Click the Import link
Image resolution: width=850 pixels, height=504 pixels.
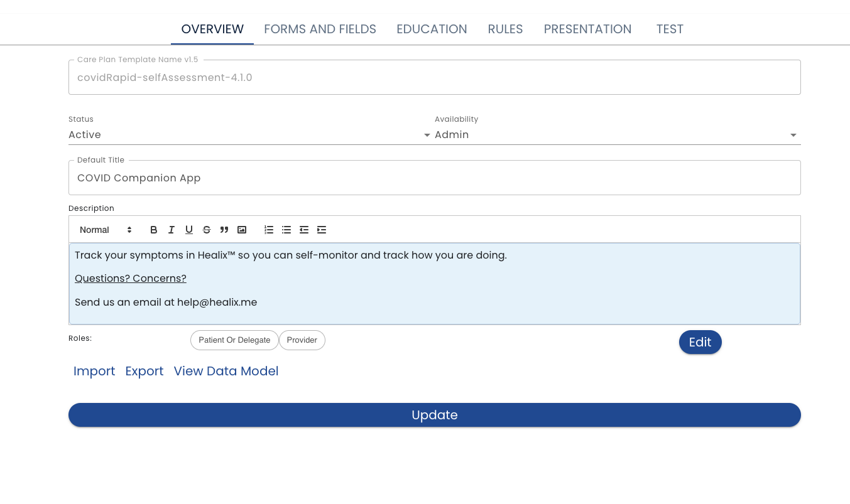pos(94,371)
